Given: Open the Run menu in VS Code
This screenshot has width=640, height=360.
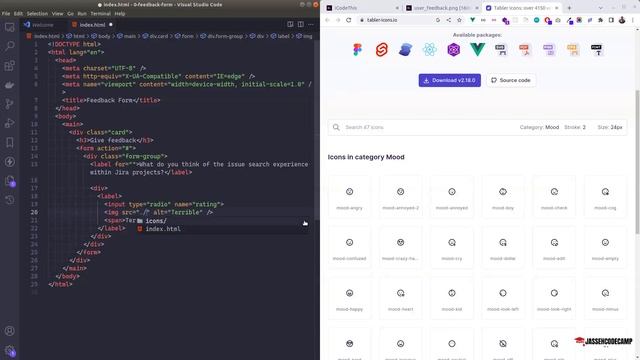Looking at the screenshot, I should click(82, 13).
